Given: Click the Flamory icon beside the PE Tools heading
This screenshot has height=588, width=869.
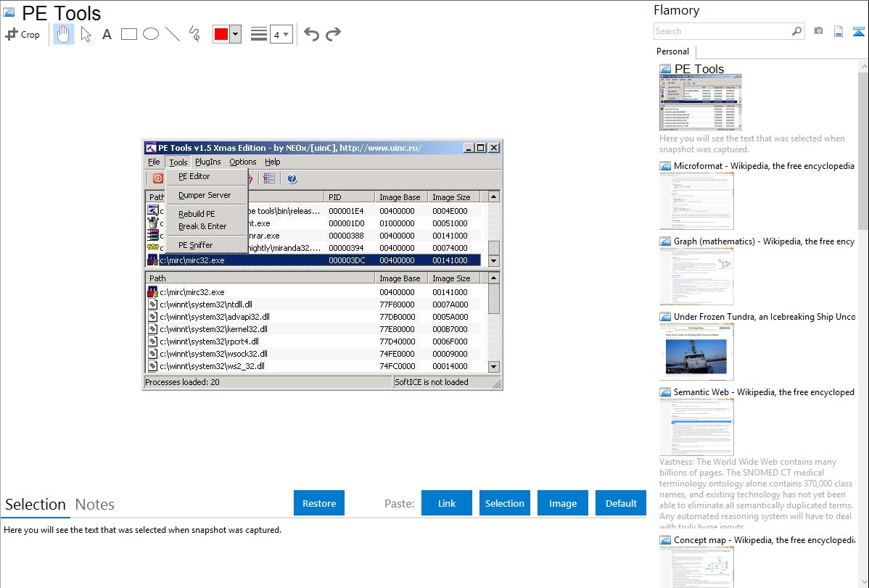Looking at the screenshot, I should (x=8, y=12).
